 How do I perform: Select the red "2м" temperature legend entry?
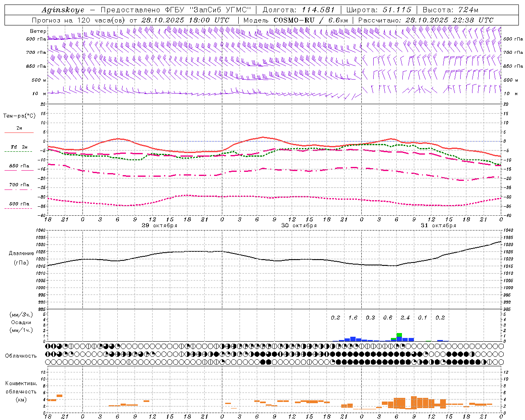coord(19,128)
